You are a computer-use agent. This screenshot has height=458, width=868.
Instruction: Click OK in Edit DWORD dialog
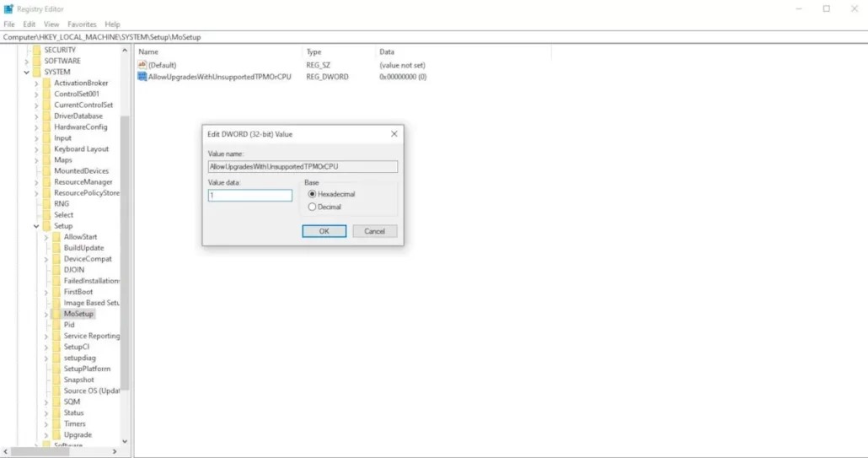pos(324,231)
